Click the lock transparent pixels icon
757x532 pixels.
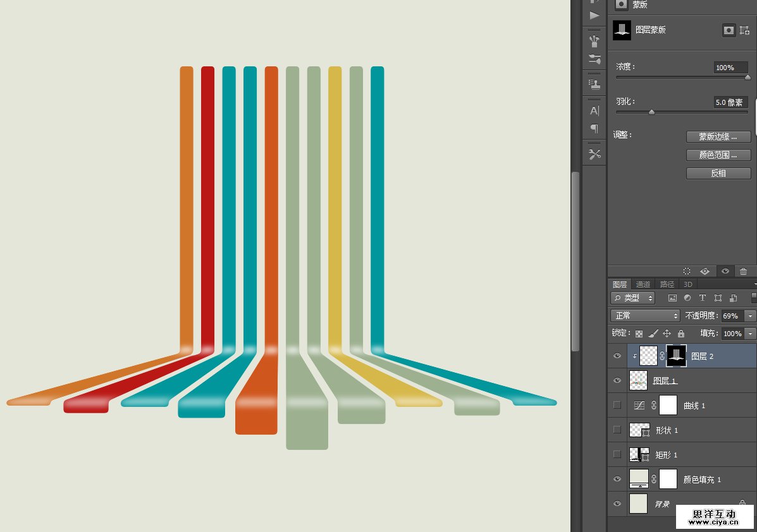639,334
